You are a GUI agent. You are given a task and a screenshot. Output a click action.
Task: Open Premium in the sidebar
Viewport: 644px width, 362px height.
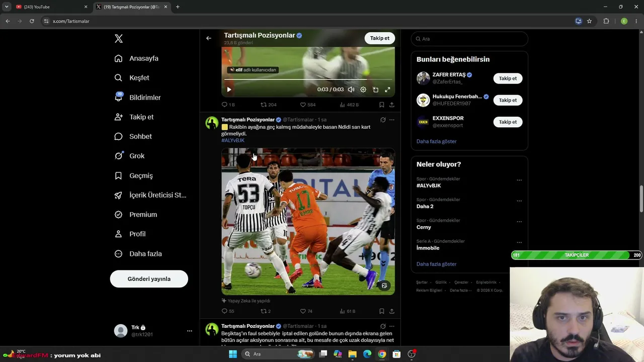click(x=136, y=215)
